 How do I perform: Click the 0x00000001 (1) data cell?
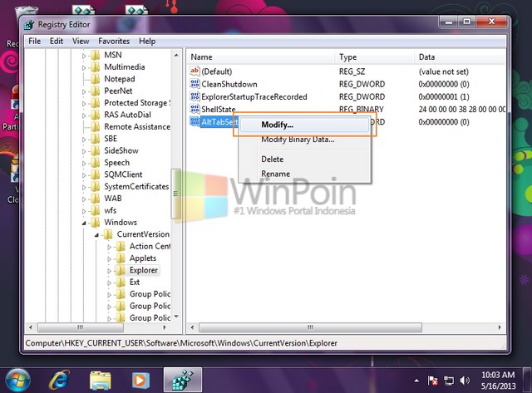(444, 96)
